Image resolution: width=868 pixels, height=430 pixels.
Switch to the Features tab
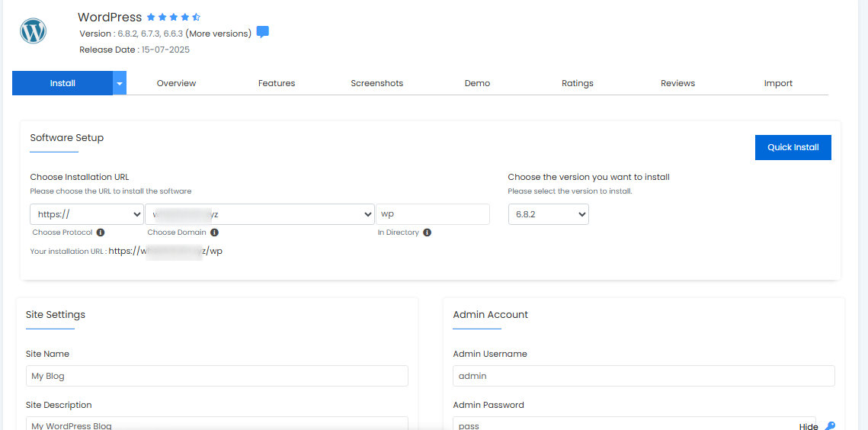click(x=276, y=83)
